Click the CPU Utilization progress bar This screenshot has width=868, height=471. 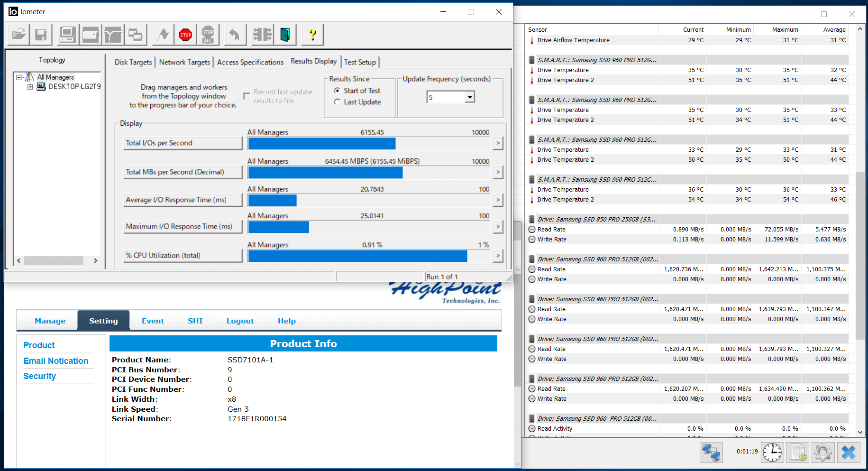[369, 256]
